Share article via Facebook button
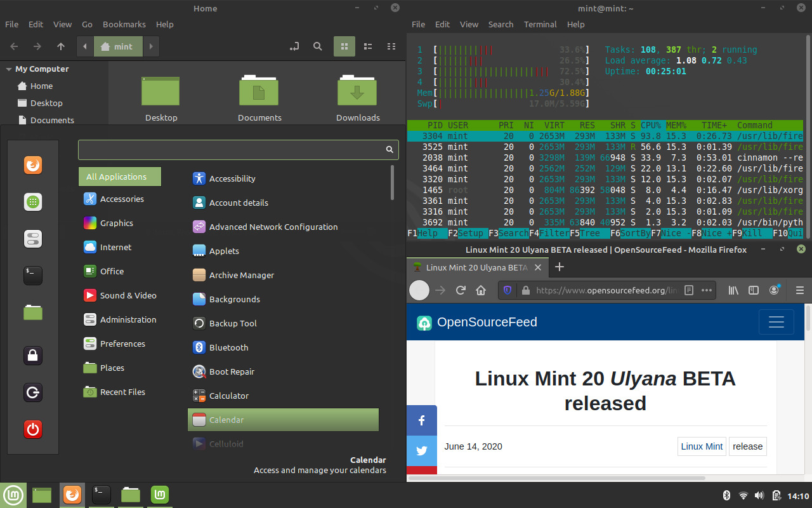This screenshot has width=812, height=508. 422,420
